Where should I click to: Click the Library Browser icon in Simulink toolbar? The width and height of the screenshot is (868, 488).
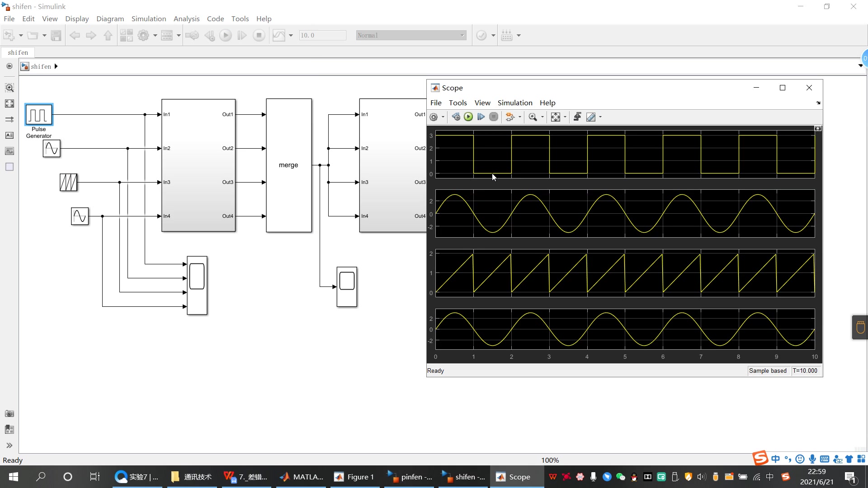(x=127, y=35)
